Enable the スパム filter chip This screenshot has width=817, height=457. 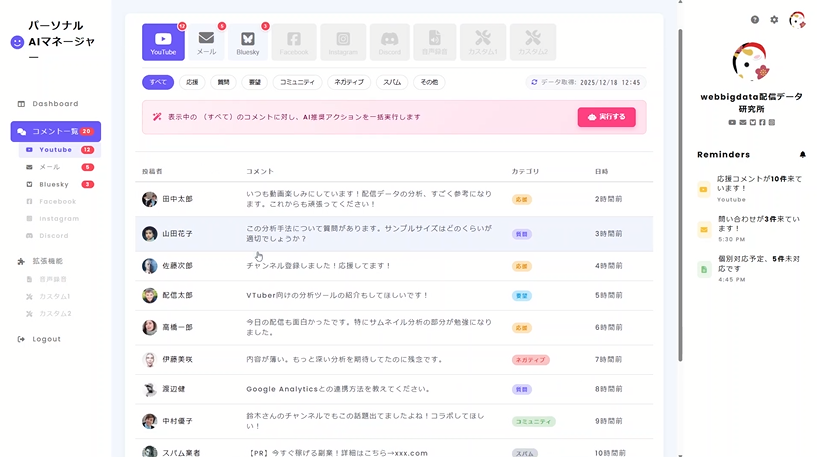pyautogui.click(x=393, y=82)
